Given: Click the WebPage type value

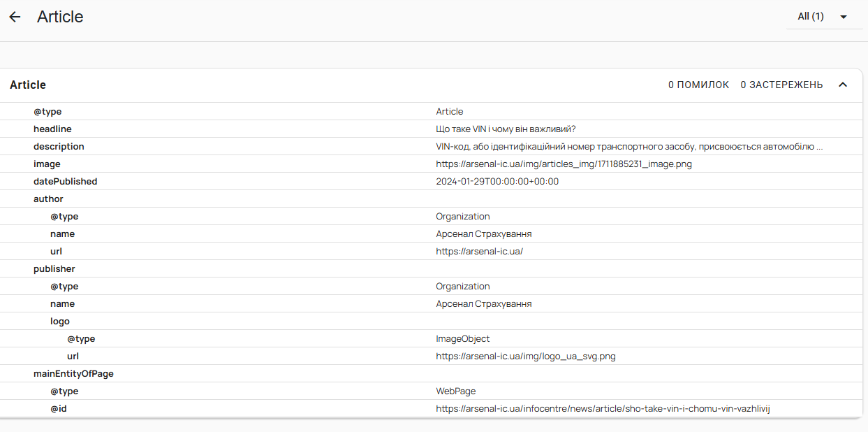Looking at the screenshot, I should pos(456,391).
